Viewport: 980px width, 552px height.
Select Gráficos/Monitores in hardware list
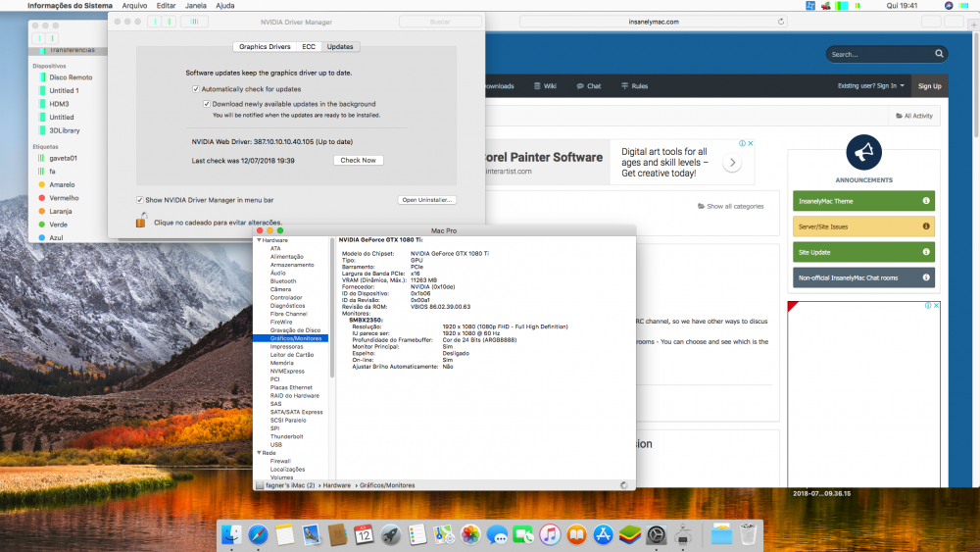(291, 338)
